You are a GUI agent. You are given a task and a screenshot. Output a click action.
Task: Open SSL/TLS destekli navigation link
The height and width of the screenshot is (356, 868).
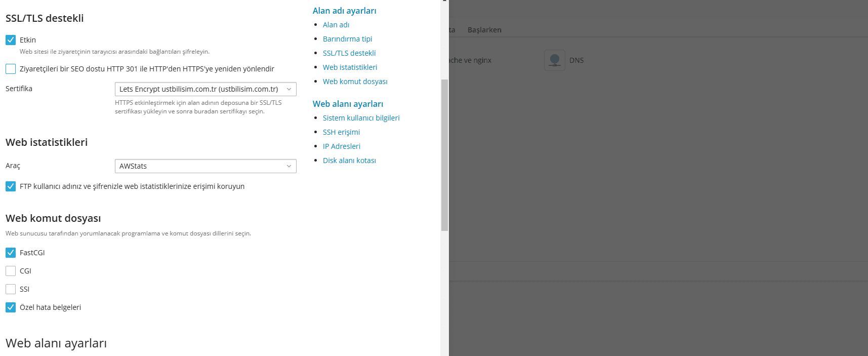coord(349,53)
